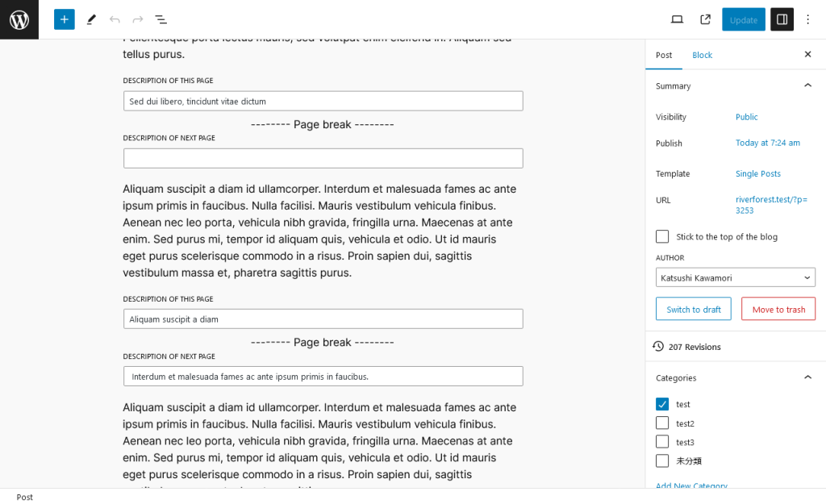The image size is (826, 504).
Task: Toggle the settings sidebar panel icon
Action: [x=782, y=19]
